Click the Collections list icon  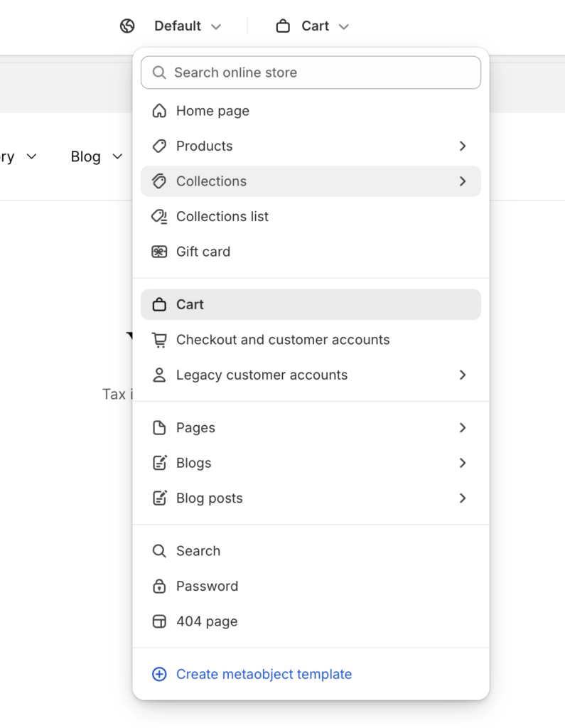point(159,216)
